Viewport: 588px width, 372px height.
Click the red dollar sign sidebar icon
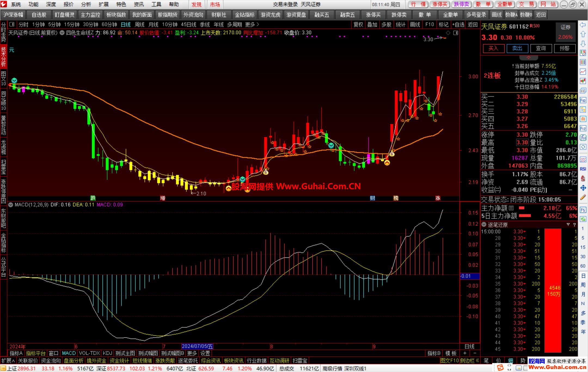pos(583,178)
